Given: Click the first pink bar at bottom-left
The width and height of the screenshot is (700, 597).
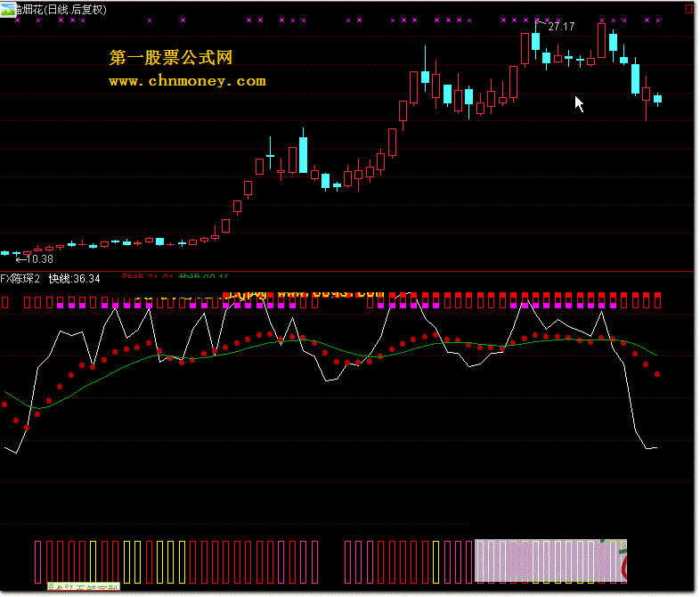Looking at the screenshot, I should pyautogui.click(x=38, y=562).
